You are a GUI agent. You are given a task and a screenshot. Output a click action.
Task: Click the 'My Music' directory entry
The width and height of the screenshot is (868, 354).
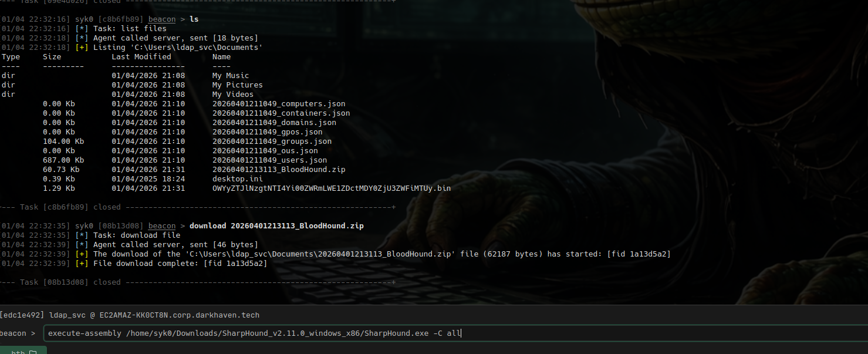pos(231,76)
